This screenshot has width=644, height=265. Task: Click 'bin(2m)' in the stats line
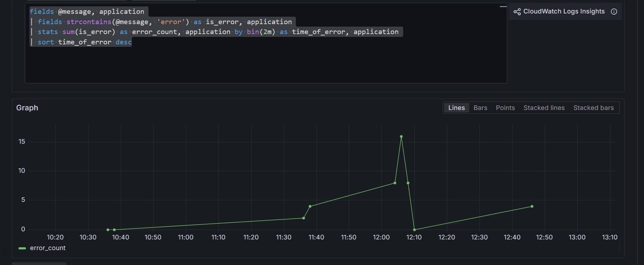pos(261,32)
